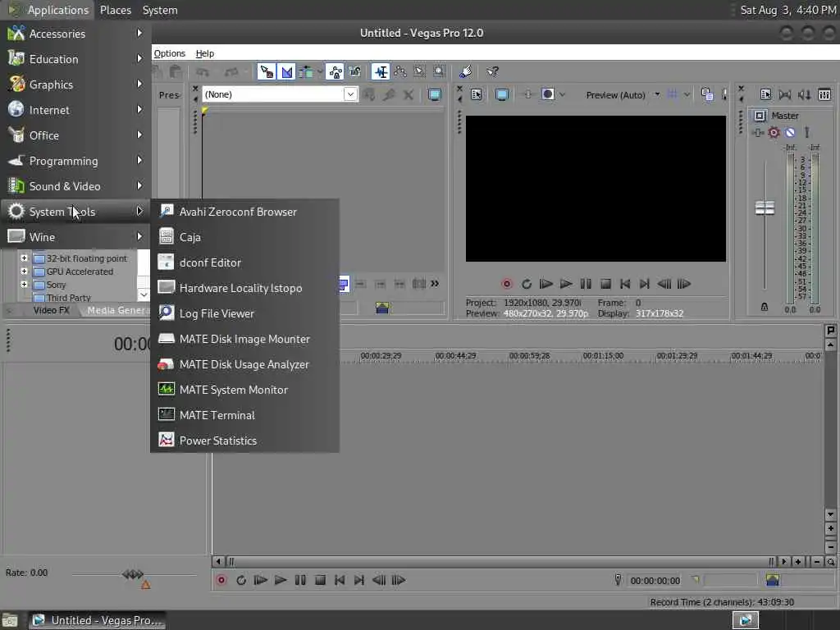
Task: Click the timeline ruler at 00:00:59:28
Action: 529,356
